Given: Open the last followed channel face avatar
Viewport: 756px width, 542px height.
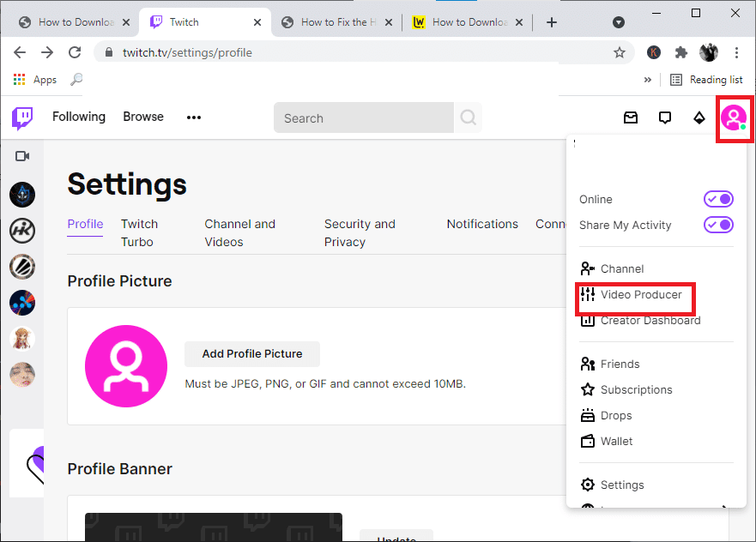Looking at the screenshot, I should tap(22, 375).
